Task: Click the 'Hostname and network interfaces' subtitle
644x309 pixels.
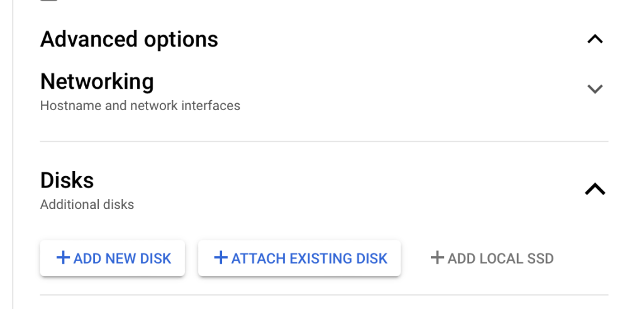Action: click(x=140, y=106)
